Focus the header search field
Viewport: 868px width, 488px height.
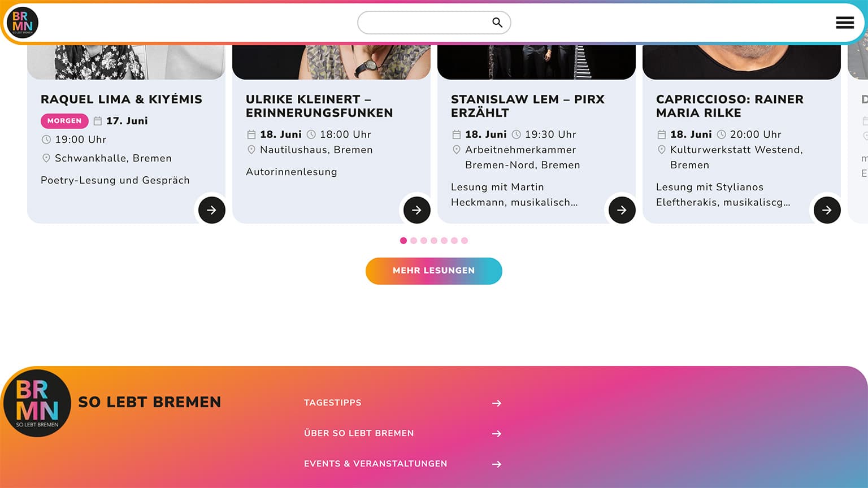(434, 23)
